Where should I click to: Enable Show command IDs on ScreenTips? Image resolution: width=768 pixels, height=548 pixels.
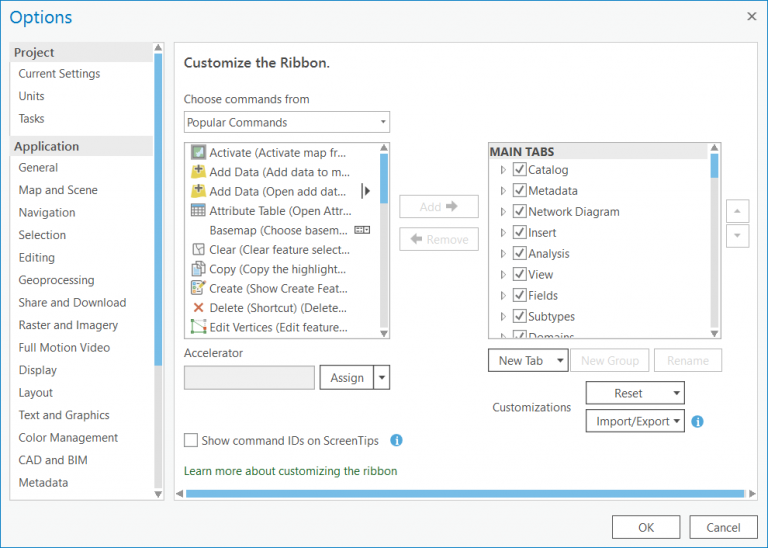(191, 440)
